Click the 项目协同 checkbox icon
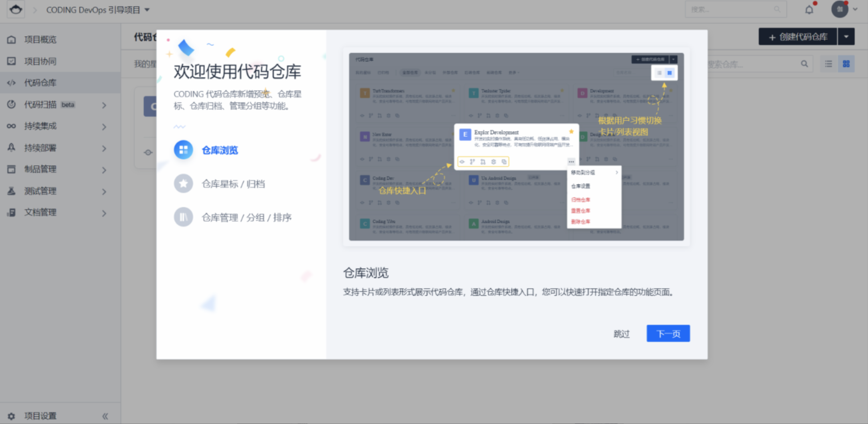Viewport: 868px width, 424px height. (11, 61)
